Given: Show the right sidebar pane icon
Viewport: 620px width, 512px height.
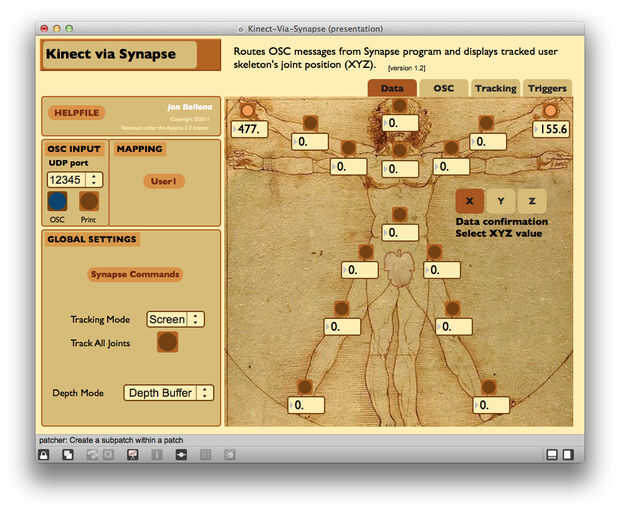Looking at the screenshot, I should click(568, 455).
